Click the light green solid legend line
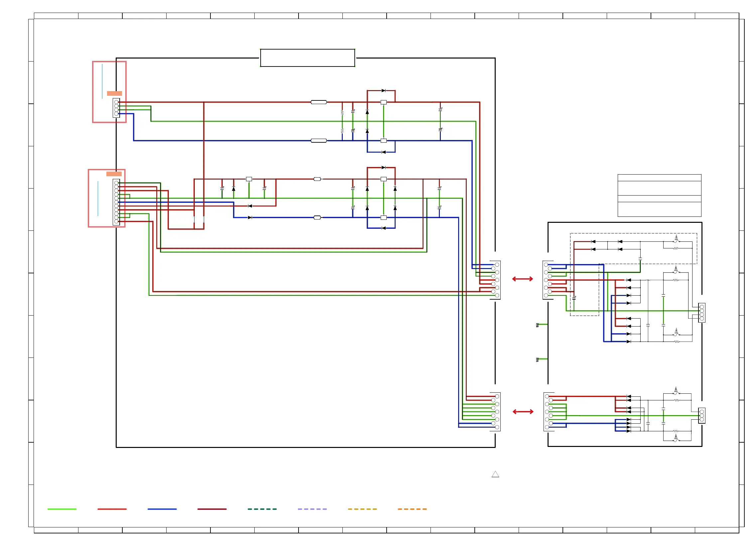Image resolution: width=754 pixels, height=560 pixels. [62, 509]
